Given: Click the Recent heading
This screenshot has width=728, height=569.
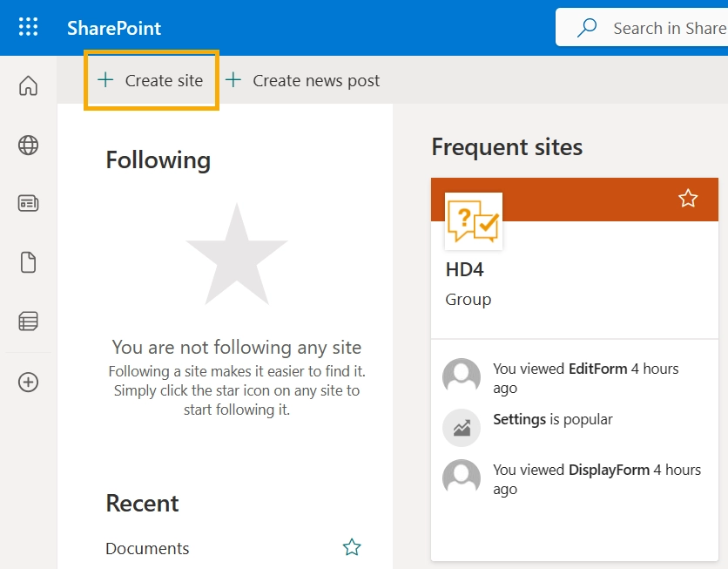Looking at the screenshot, I should (142, 503).
